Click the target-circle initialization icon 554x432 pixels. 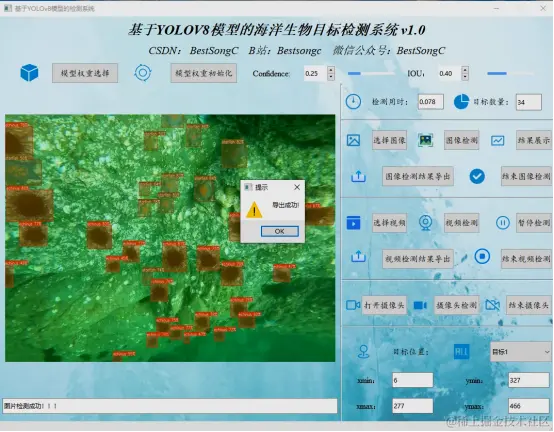[143, 73]
